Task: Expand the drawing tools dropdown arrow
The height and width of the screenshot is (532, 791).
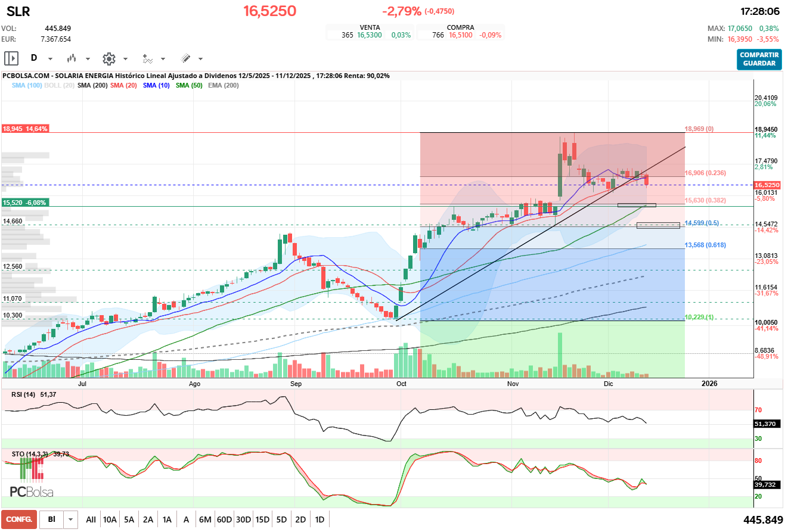Action: click(x=200, y=59)
